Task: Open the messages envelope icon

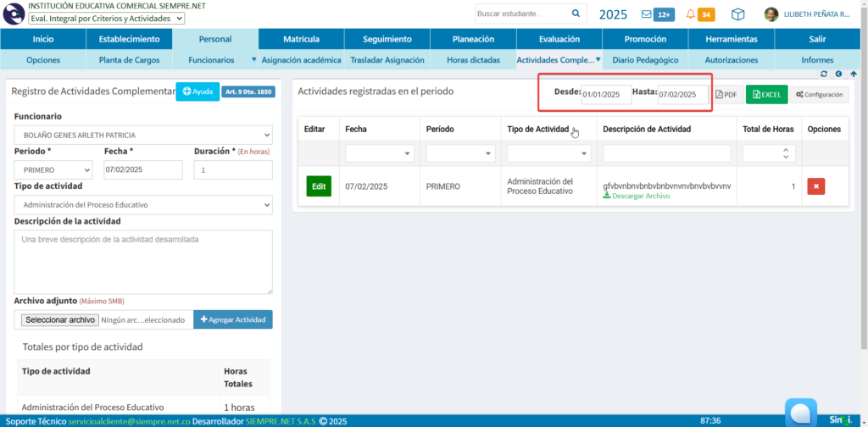Action: pos(647,14)
